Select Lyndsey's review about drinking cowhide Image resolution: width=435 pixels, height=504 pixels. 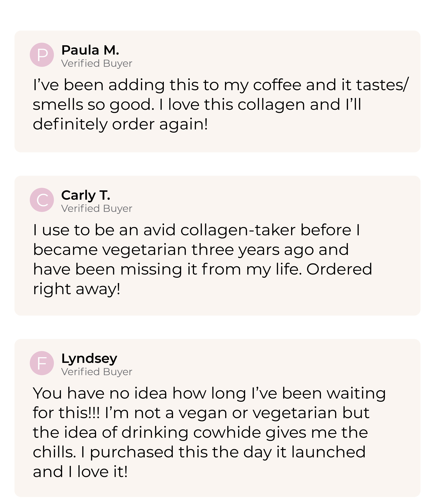click(x=209, y=433)
